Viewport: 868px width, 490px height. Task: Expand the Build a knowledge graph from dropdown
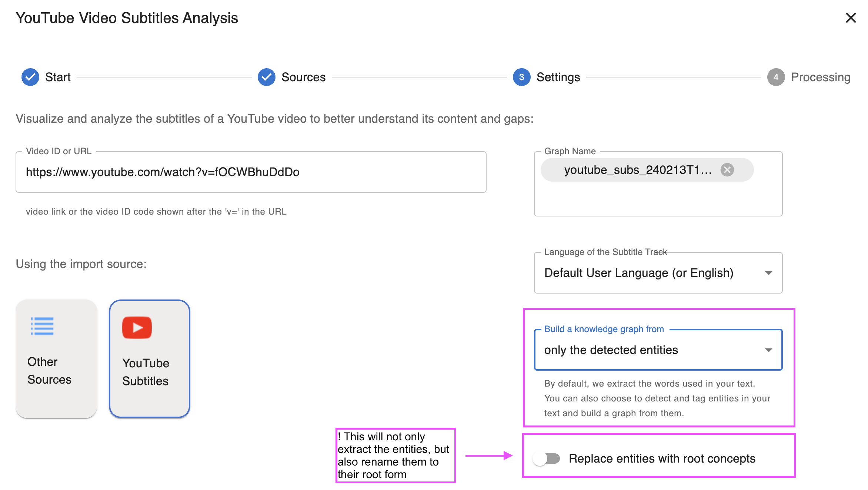pos(658,350)
